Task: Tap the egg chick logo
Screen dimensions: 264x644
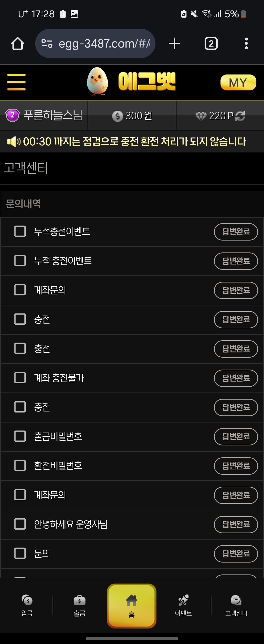Action: pyautogui.click(x=98, y=81)
